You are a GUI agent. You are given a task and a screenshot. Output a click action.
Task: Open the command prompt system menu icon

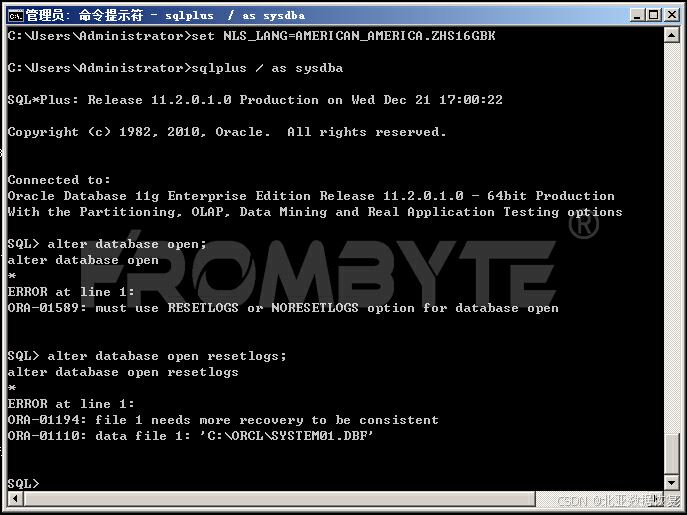tap(15, 15)
